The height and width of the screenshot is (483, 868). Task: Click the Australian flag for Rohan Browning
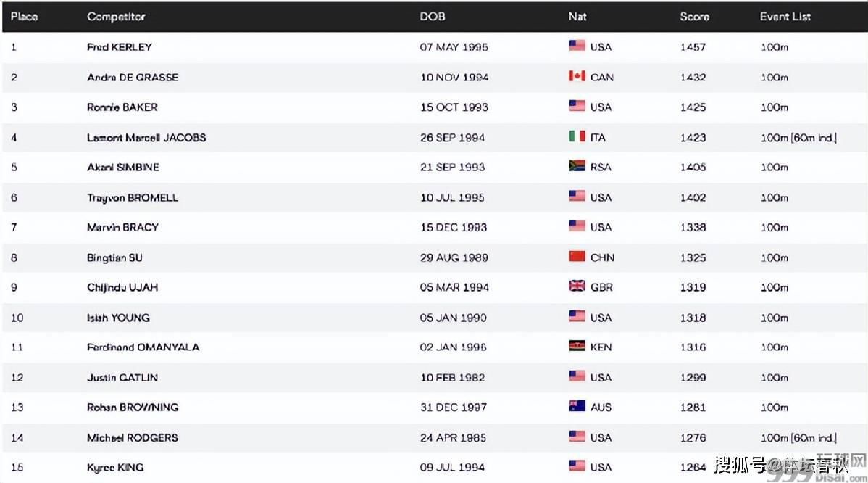click(x=577, y=407)
